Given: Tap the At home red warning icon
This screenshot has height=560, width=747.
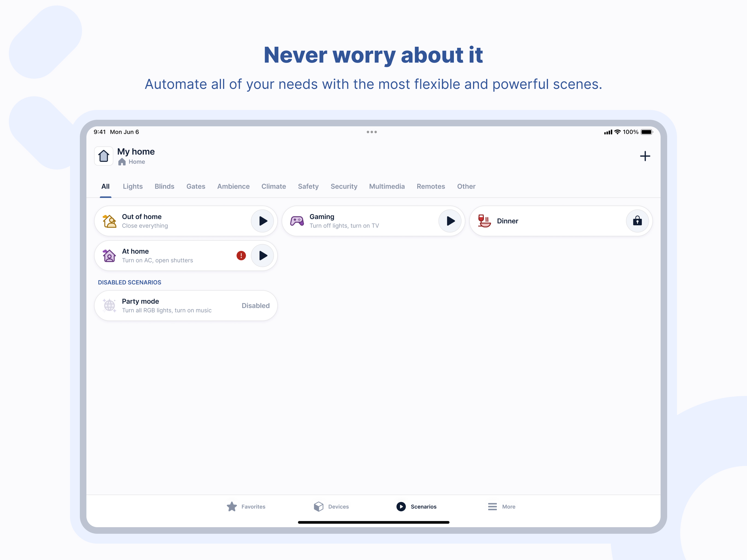Looking at the screenshot, I should click(x=241, y=256).
